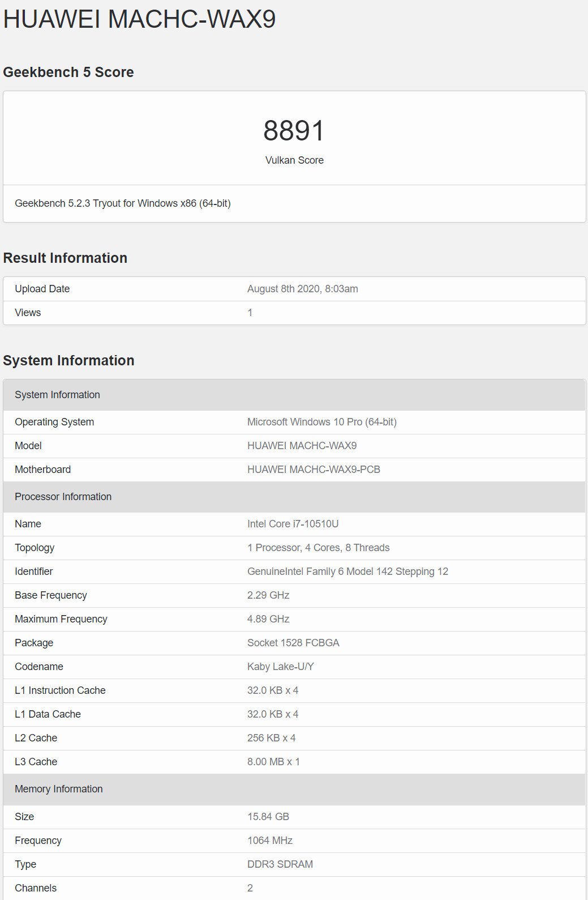The image size is (588, 900).
Task: Select the Motherboard label
Action: coord(43,470)
